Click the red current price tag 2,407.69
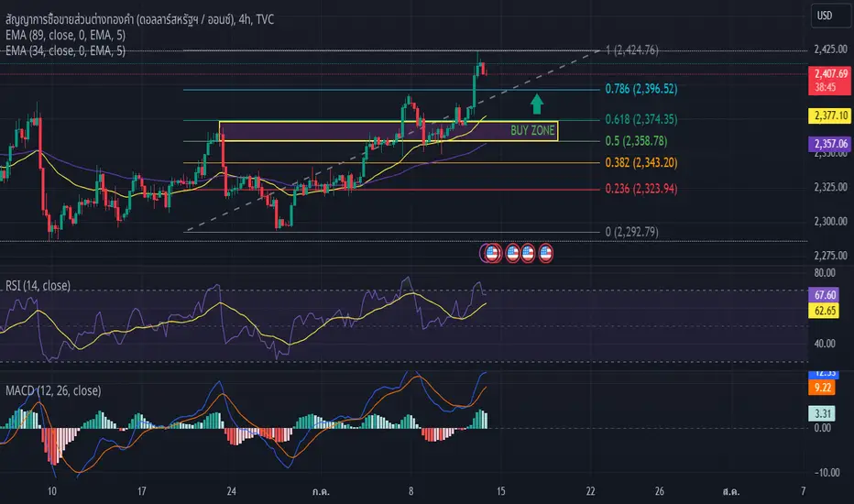Viewport: 854px width, 504px height. pyautogui.click(x=829, y=80)
